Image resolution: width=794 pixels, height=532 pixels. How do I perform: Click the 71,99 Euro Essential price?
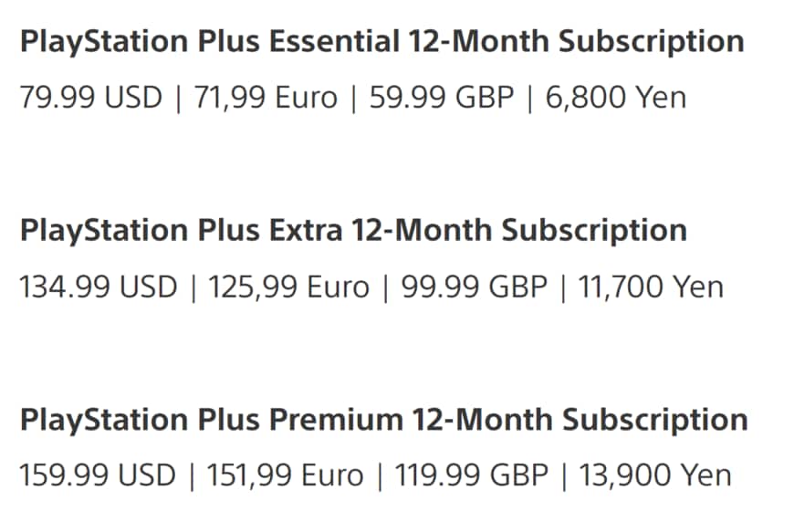point(265,98)
